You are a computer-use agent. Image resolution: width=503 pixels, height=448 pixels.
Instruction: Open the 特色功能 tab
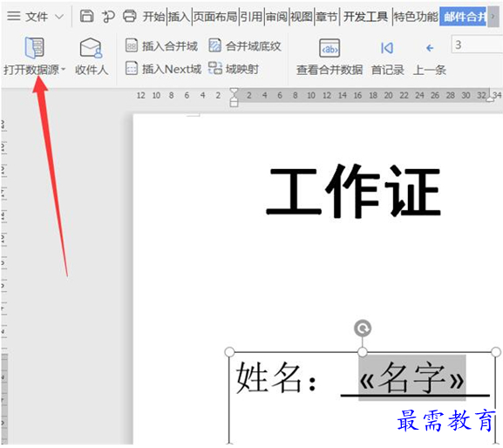[x=416, y=16]
